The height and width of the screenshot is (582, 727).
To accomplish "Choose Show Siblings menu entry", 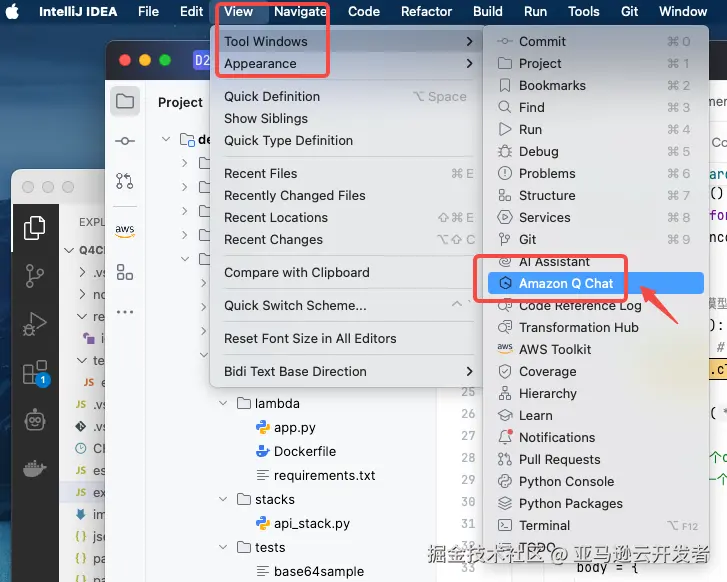I will click(345, 118).
